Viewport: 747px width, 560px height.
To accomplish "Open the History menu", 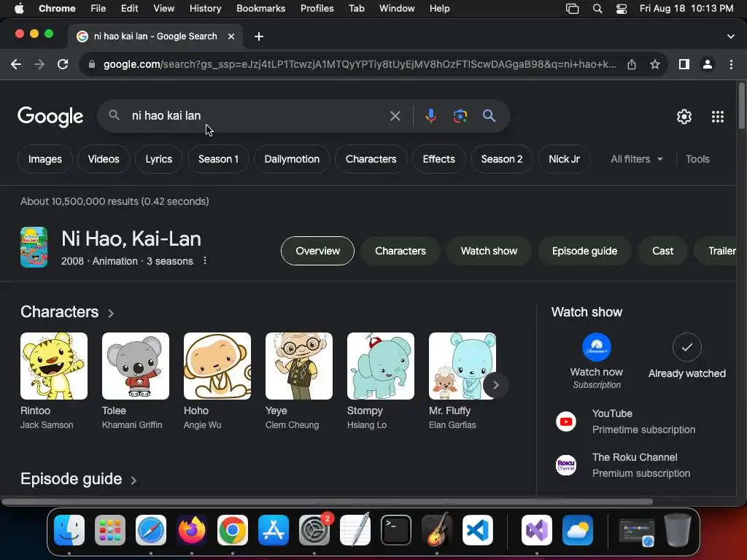I will tap(205, 8).
